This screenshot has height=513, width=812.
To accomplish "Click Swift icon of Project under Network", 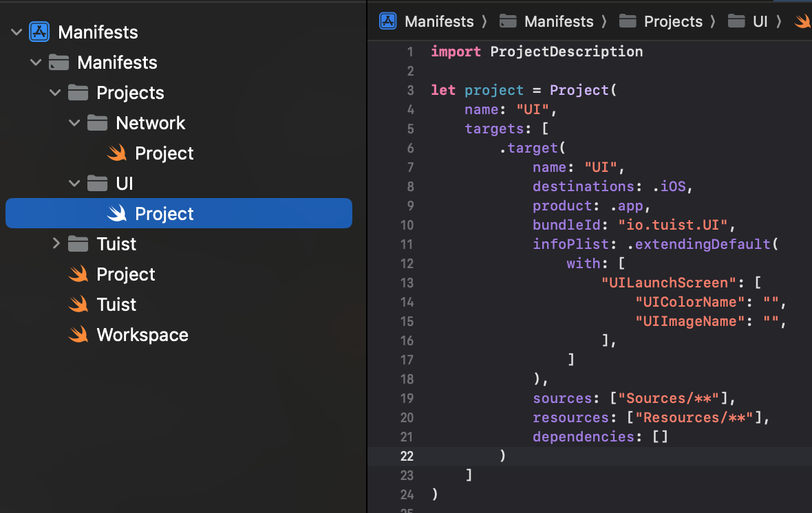I will [117, 153].
